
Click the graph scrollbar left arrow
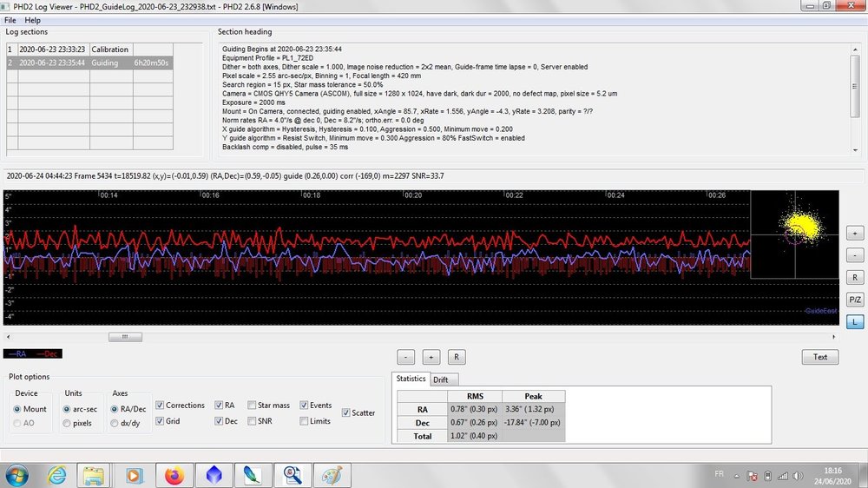[8, 337]
